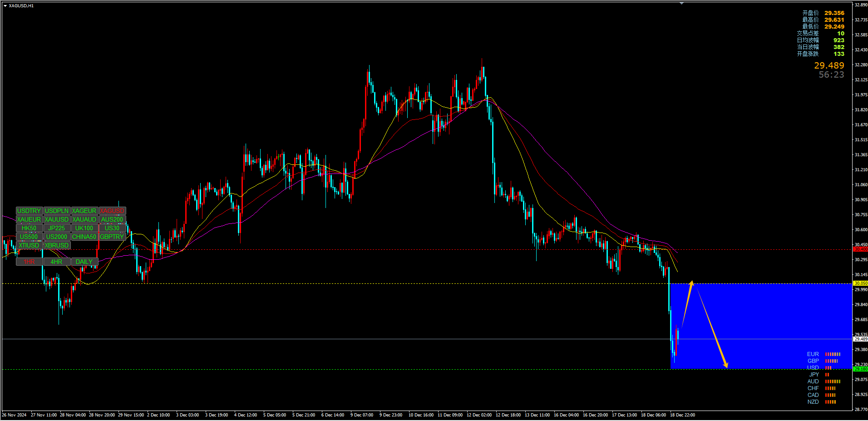Click the 开盘价 value 29.356
The height and width of the screenshot is (421, 868).
click(x=834, y=13)
